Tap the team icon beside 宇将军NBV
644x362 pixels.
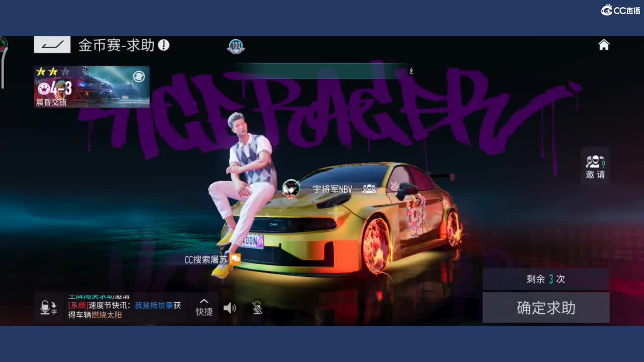[369, 189]
